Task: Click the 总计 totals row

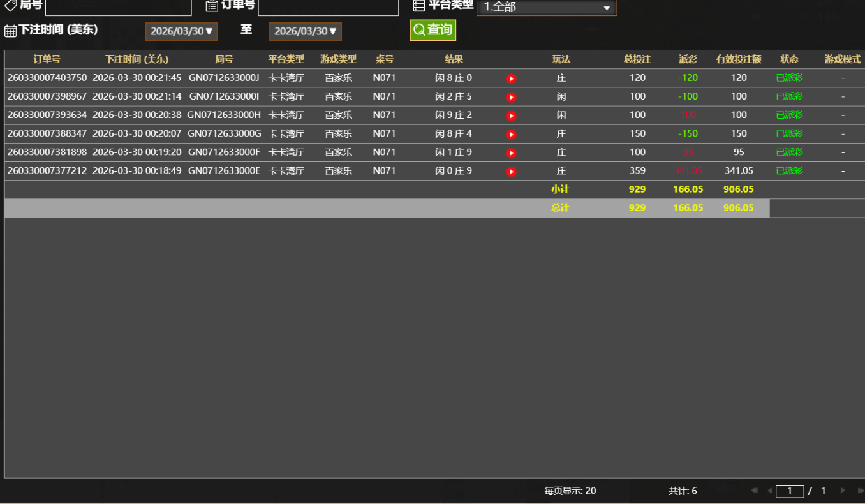Action: coord(561,207)
